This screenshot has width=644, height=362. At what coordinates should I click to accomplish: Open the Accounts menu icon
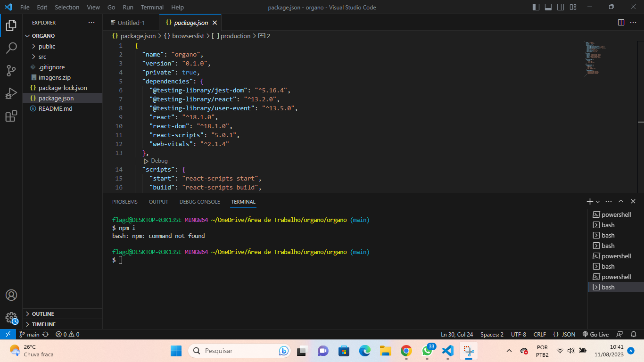tap(11, 295)
